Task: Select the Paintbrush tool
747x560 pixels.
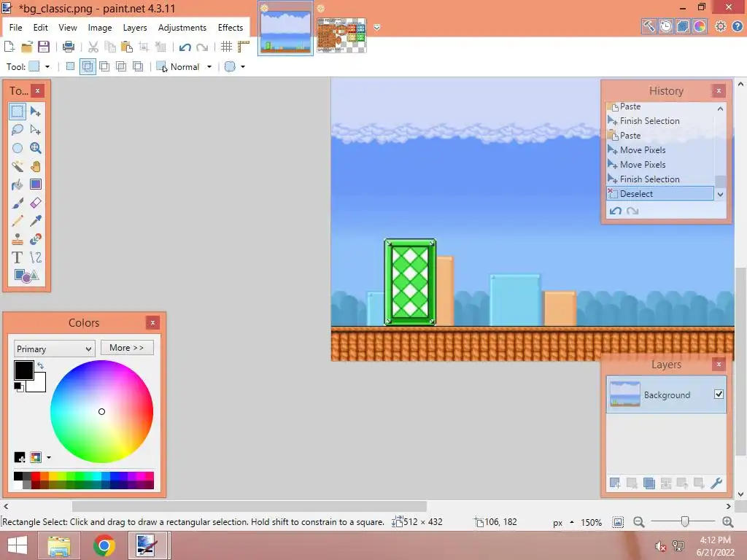Action: click(x=18, y=203)
